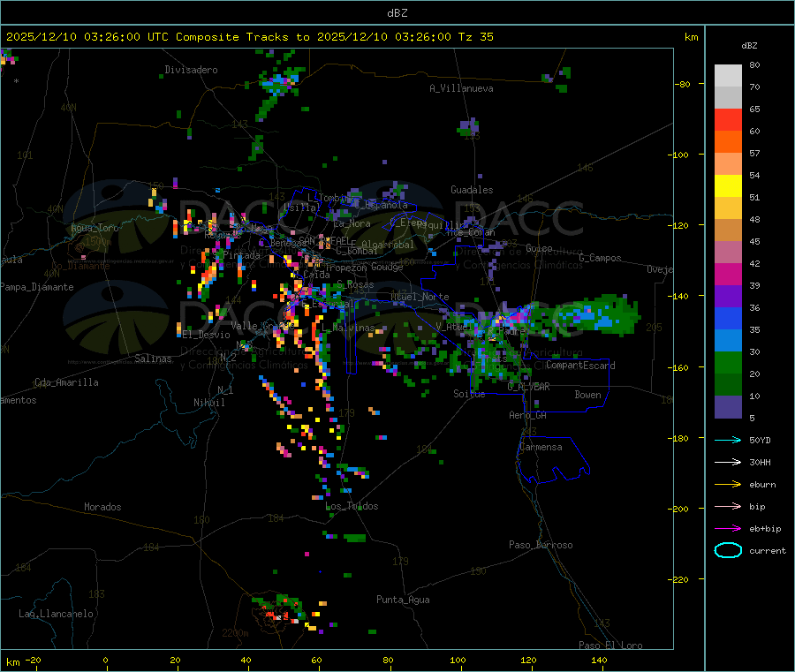Click the Guadales location label
795x672 pixels.
pos(472,190)
